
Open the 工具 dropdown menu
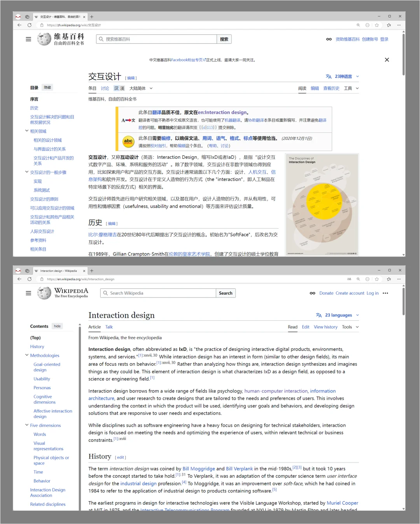coord(351,88)
